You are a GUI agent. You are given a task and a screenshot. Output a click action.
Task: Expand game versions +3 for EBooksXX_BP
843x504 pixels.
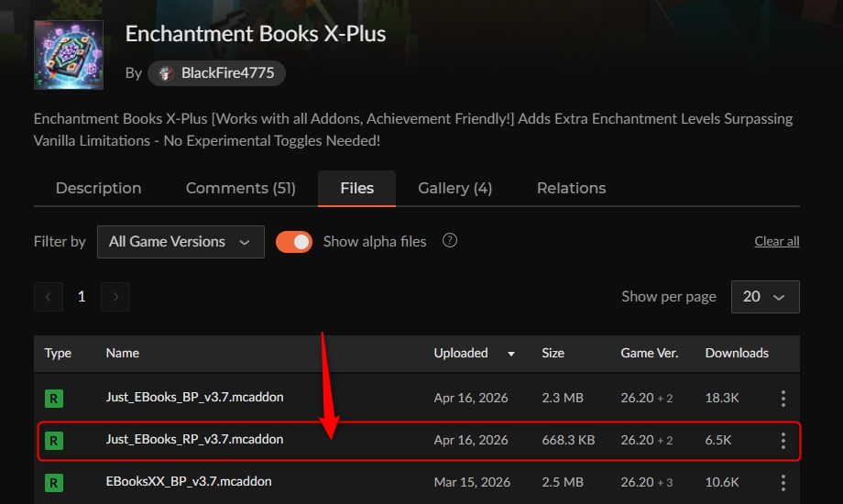tap(665, 483)
